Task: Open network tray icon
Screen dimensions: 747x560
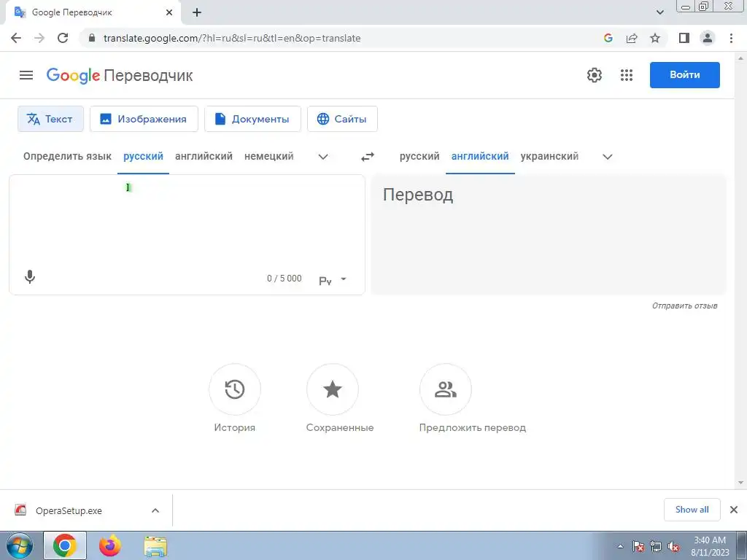Action: coord(656,547)
